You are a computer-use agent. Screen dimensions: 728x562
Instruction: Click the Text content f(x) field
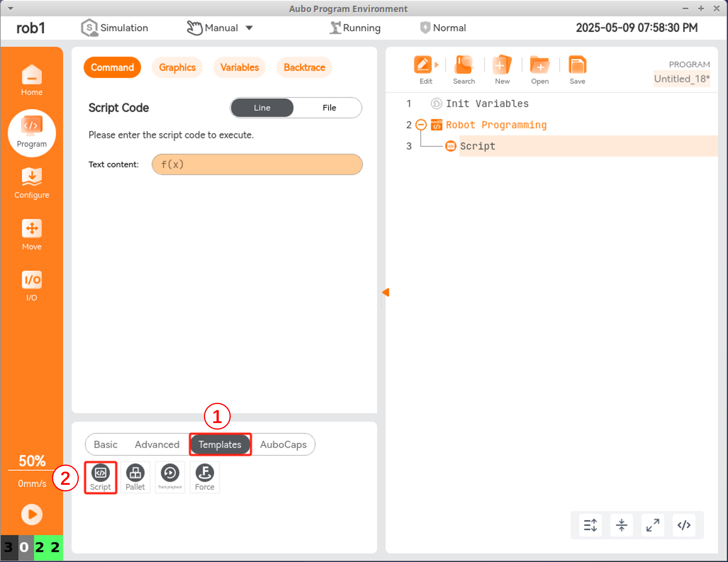tap(257, 164)
